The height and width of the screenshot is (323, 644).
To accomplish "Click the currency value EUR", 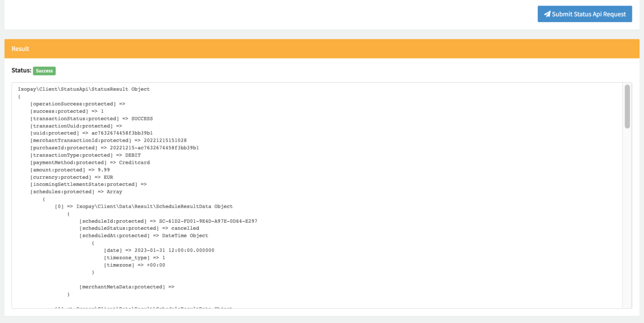I will (108, 177).
